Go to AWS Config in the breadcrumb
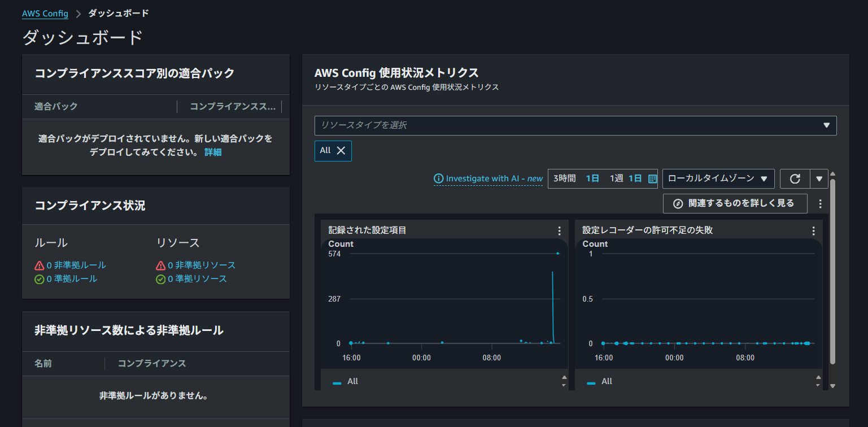This screenshot has width=868, height=427. point(45,13)
